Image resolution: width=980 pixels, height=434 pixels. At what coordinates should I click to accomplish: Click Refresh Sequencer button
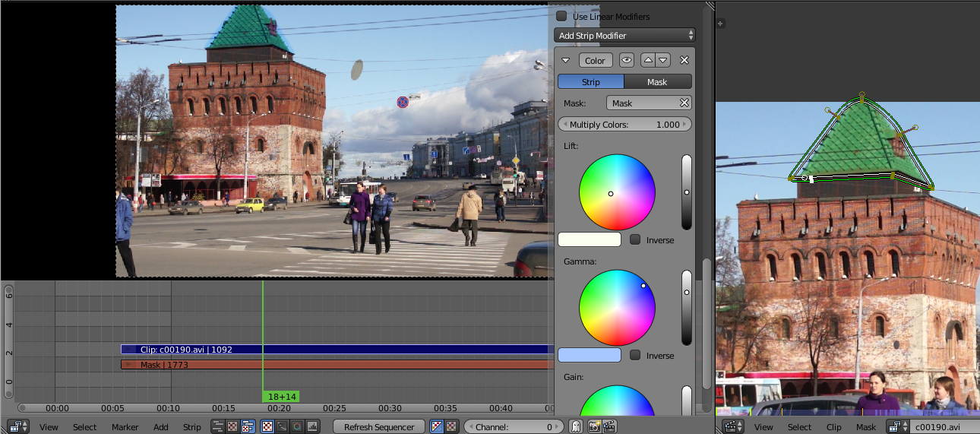click(379, 426)
